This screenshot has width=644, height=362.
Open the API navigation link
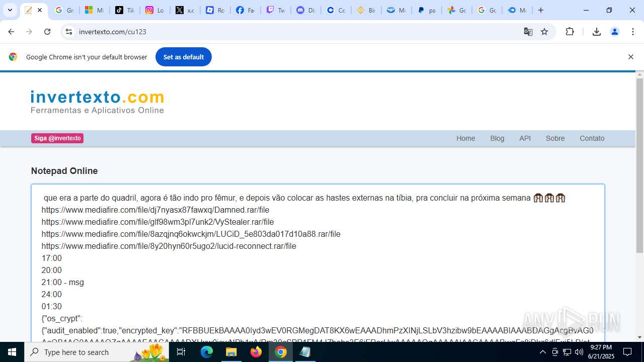coord(525,138)
